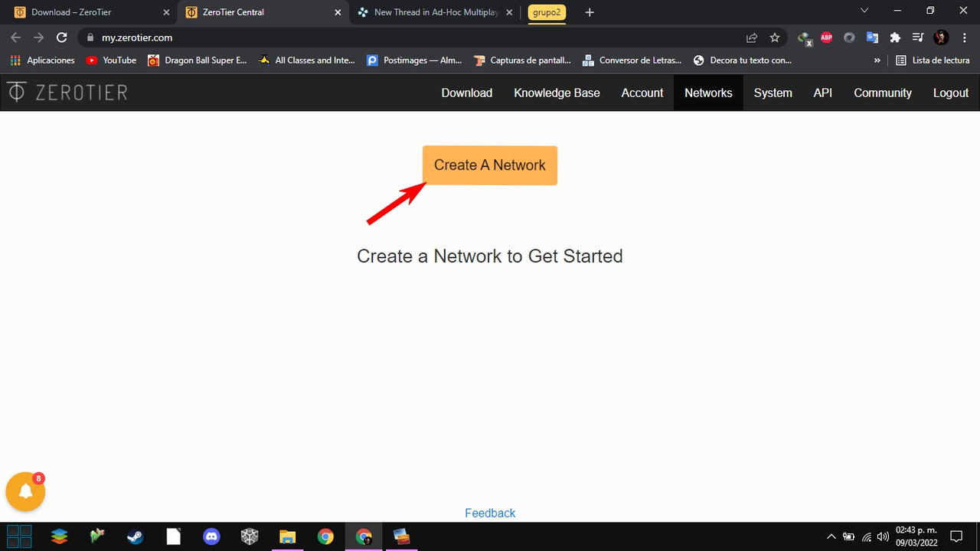The height and width of the screenshot is (551, 980).
Task: Open File Explorer from the taskbar
Action: (287, 536)
